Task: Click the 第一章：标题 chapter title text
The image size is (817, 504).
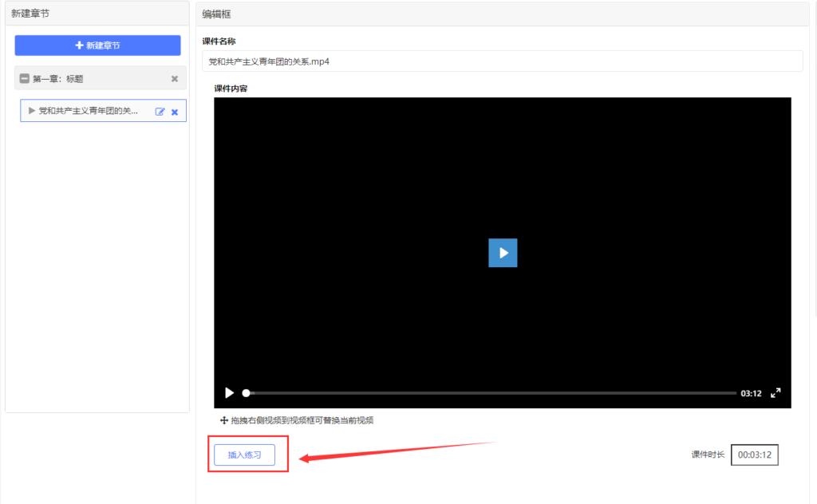Action: 57,79
